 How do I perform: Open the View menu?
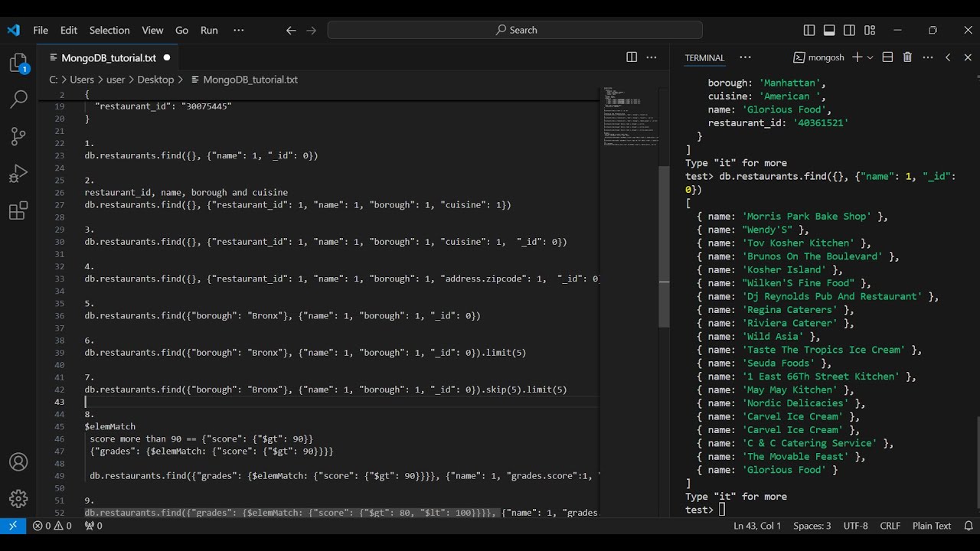click(152, 30)
